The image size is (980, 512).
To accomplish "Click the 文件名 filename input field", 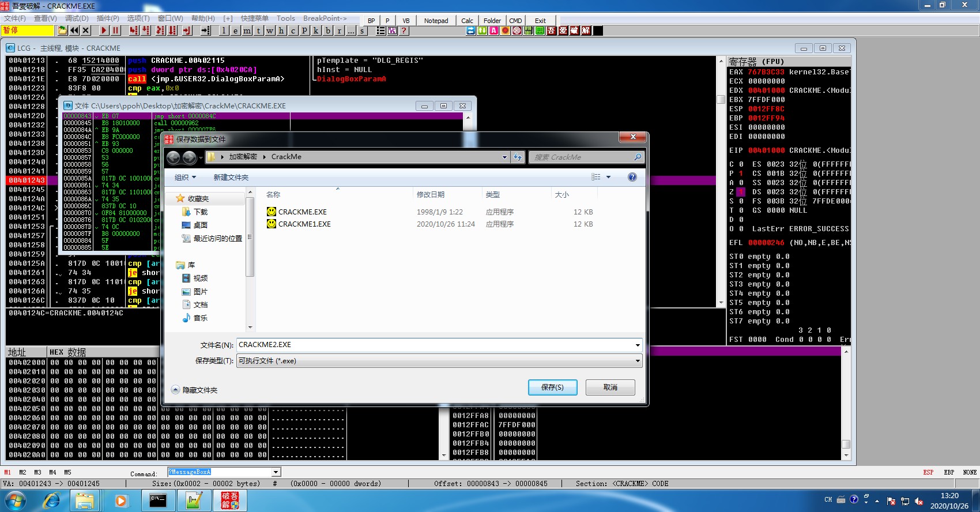I will tap(439, 345).
